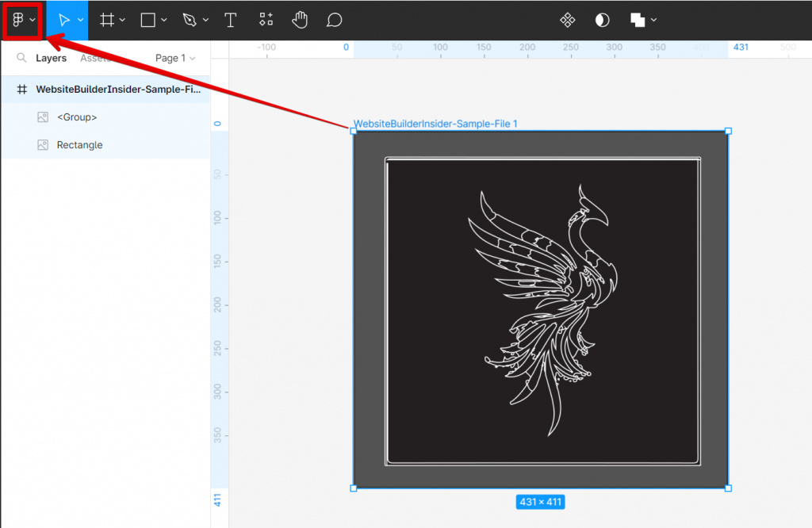Viewport: 812px width, 528px height.
Task: Switch to the Assets tab
Action: (94, 57)
